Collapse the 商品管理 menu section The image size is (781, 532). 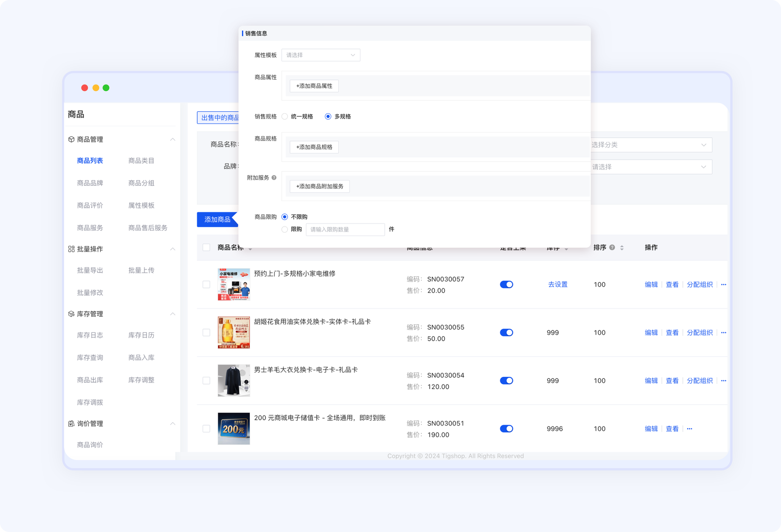click(172, 140)
